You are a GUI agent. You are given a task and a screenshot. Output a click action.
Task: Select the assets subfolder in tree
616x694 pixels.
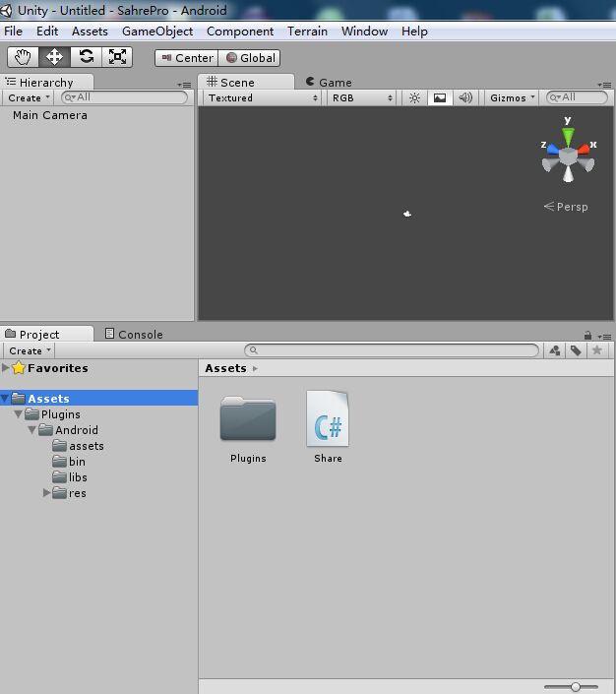pos(79,446)
